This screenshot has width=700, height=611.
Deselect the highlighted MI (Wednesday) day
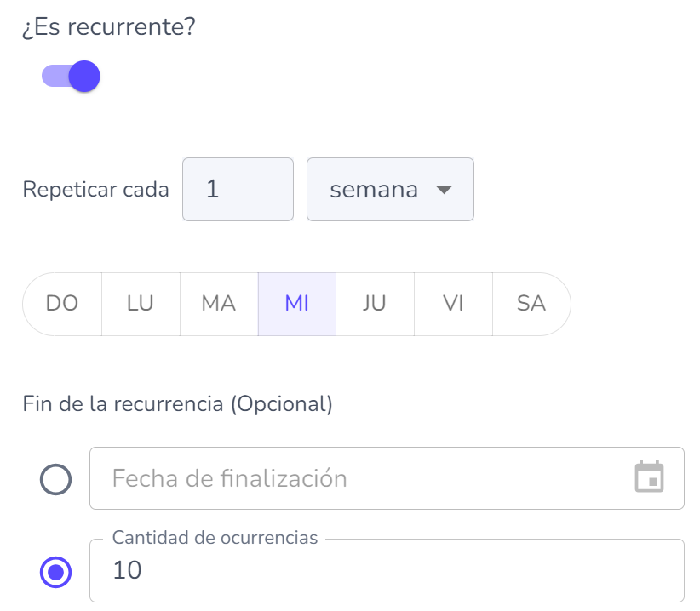click(x=297, y=304)
